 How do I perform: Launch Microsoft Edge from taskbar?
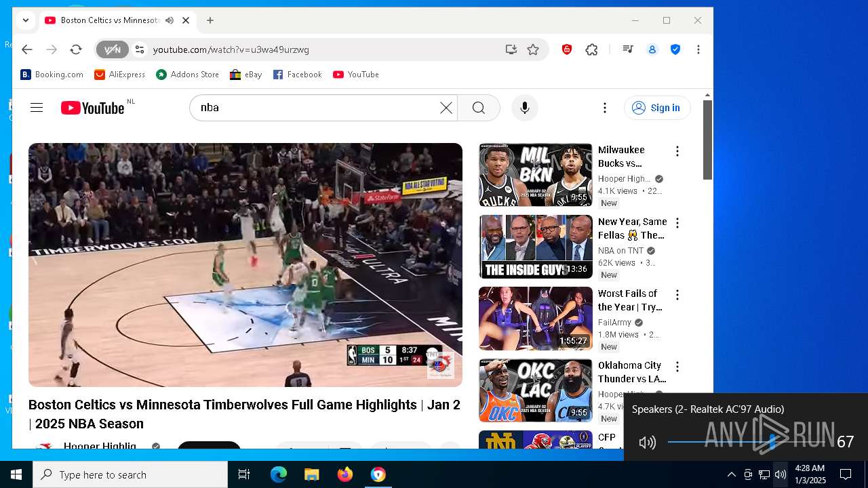[279, 474]
